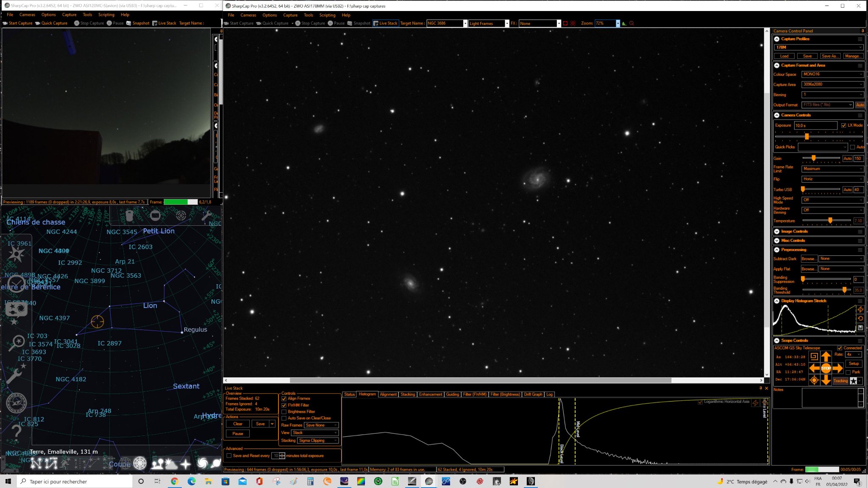Image resolution: width=868 pixels, height=488 pixels.
Task: Reset the display histogram stretch
Action: click(x=860, y=318)
